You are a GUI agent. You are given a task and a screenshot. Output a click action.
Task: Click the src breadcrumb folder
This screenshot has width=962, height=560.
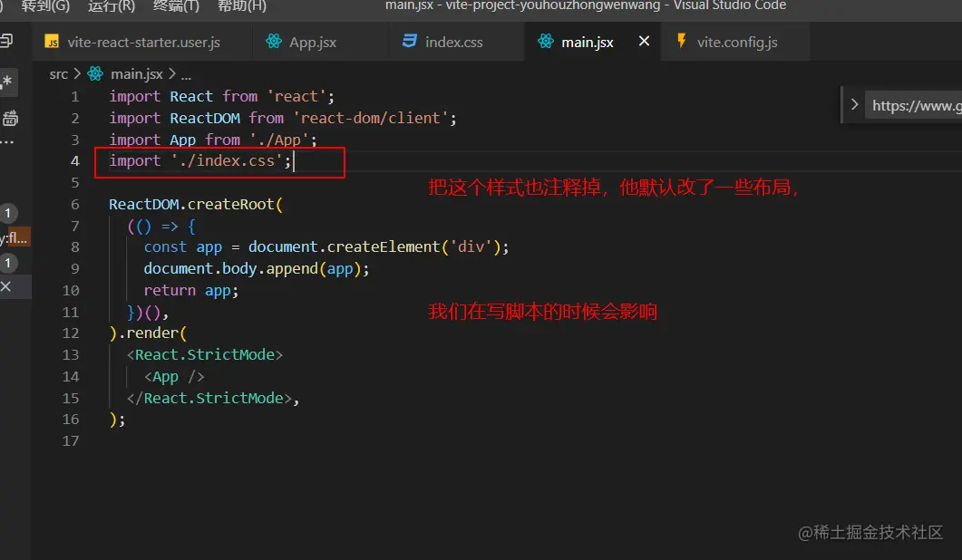click(58, 74)
